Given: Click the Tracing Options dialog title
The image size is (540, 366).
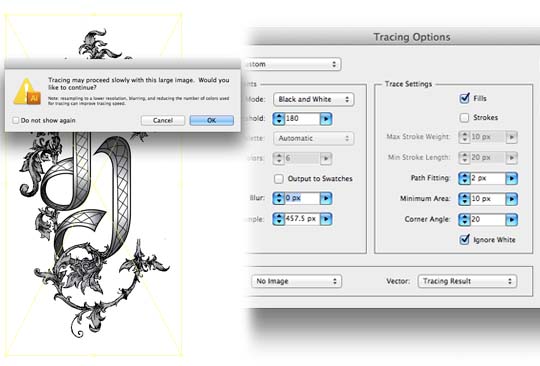Looking at the screenshot, I should (x=412, y=37).
